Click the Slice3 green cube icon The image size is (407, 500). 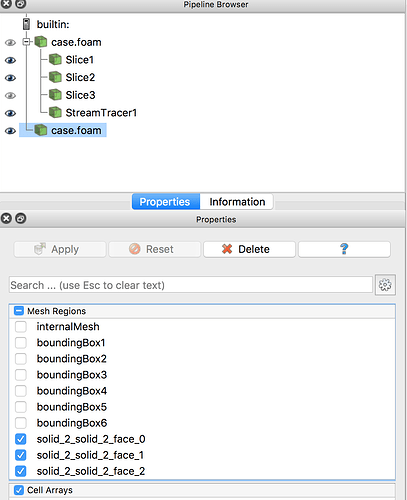[55, 95]
